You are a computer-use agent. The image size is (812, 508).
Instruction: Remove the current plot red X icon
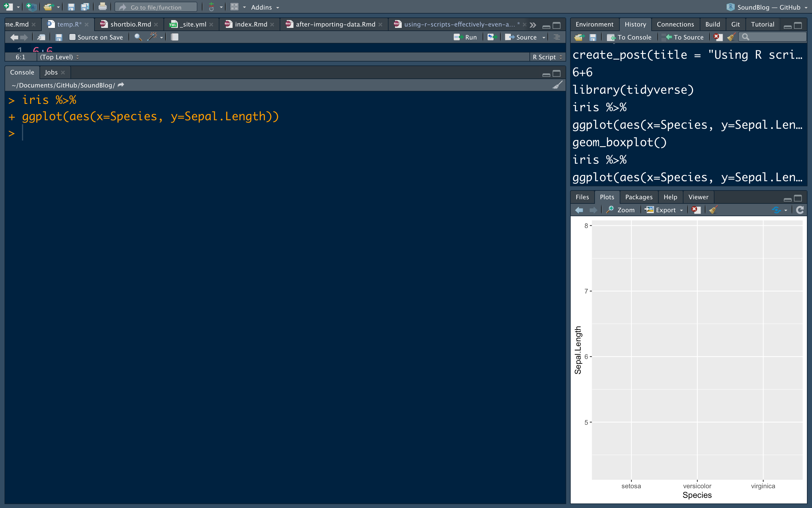coord(696,210)
